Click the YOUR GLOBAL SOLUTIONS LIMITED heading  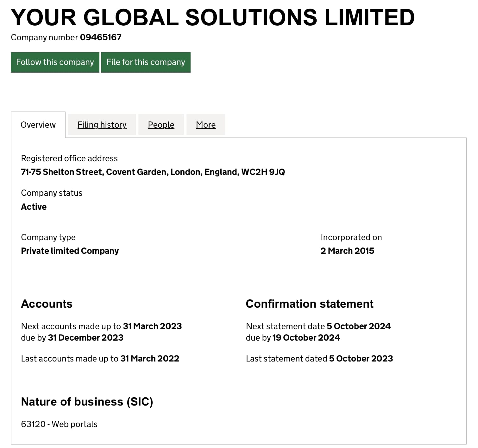pos(213,17)
